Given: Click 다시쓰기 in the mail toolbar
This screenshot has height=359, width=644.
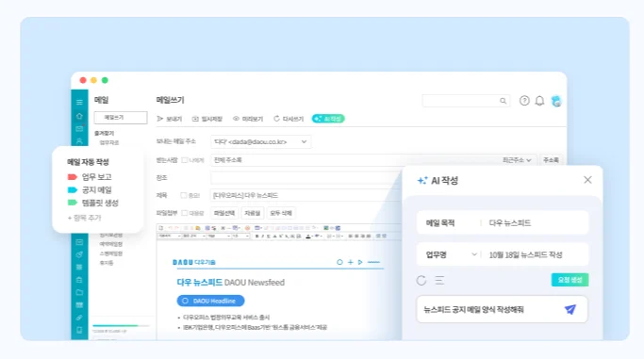Looking at the screenshot, I should click(289, 119).
